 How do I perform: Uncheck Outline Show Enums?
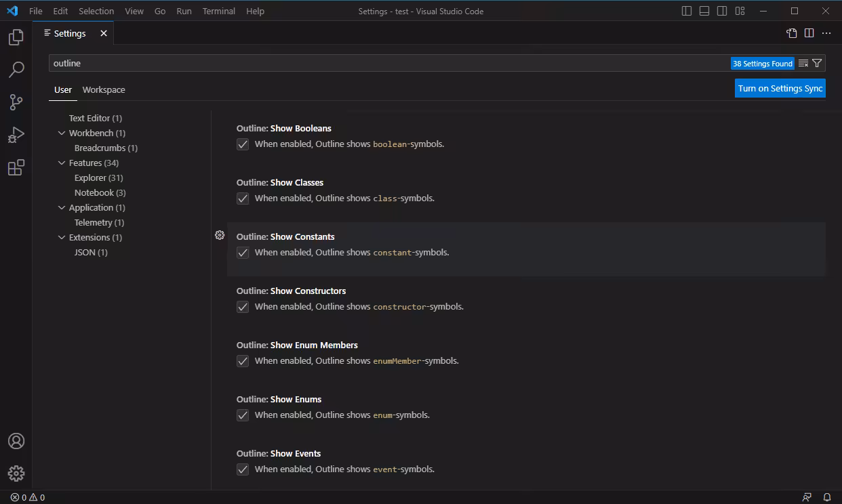click(x=243, y=415)
